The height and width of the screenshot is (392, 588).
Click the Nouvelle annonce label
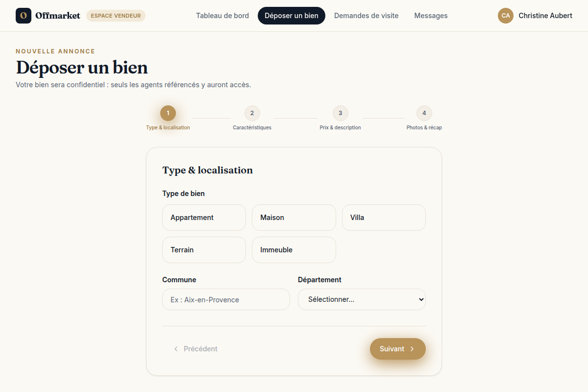click(x=55, y=51)
